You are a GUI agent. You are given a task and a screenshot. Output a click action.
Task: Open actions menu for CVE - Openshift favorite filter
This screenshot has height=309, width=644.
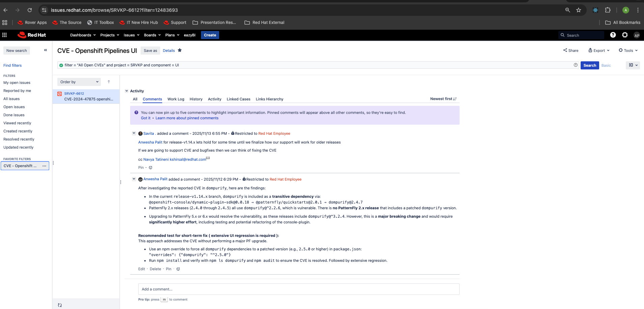[x=44, y=166]
